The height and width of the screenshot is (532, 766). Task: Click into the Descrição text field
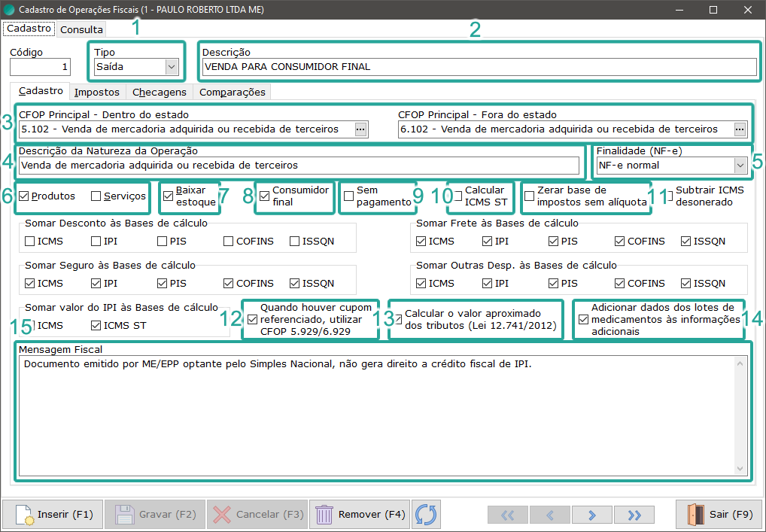point(479,67)
